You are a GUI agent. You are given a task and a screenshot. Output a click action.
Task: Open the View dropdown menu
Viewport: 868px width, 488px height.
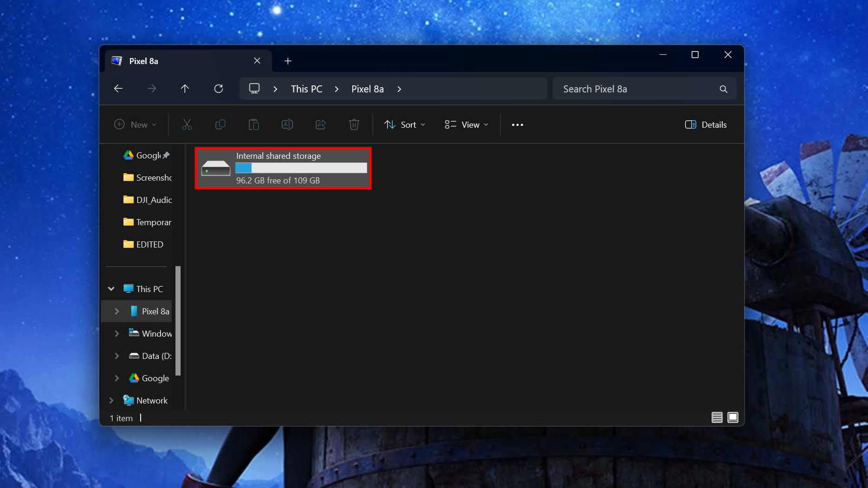point(466,124)
